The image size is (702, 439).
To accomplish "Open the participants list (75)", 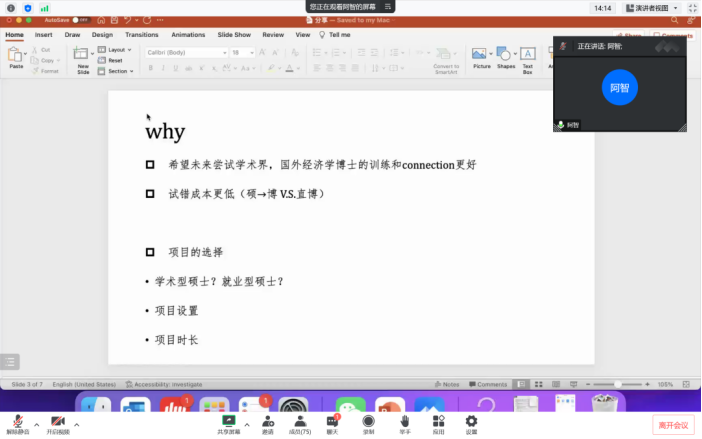I will point(299,423).
